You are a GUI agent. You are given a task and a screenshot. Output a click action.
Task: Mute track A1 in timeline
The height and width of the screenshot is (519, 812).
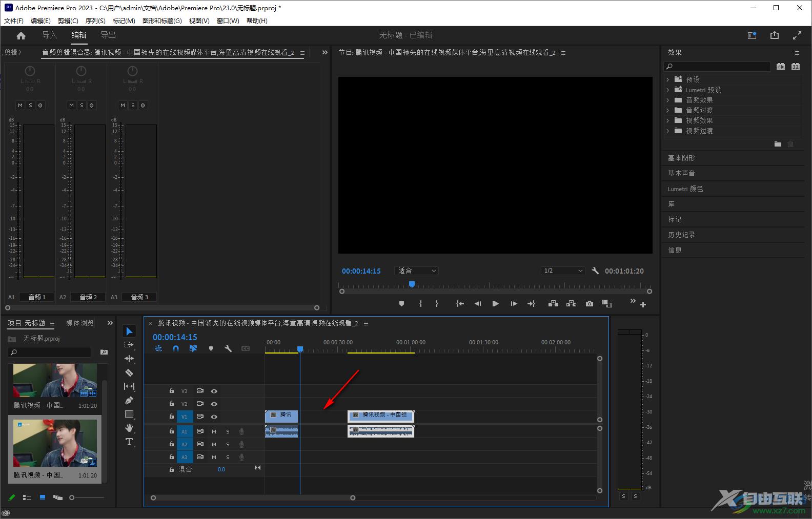pyautogui.click(x=214, y=431)
